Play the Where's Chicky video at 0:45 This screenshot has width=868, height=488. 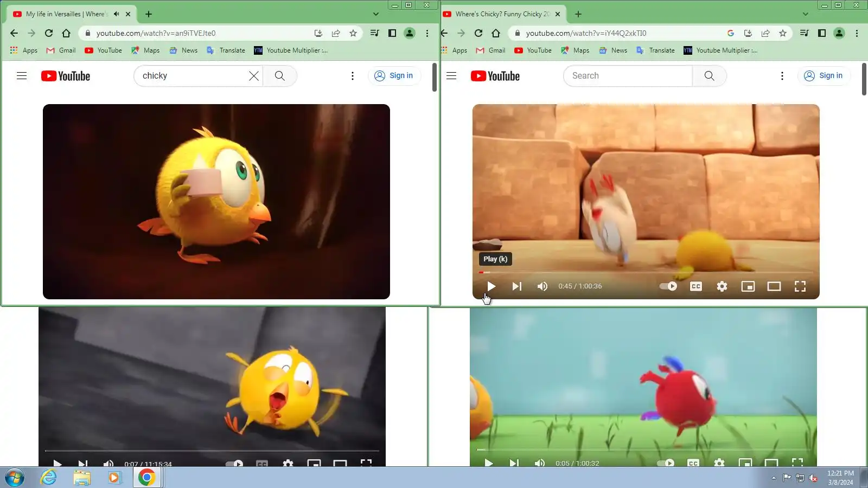491,286
